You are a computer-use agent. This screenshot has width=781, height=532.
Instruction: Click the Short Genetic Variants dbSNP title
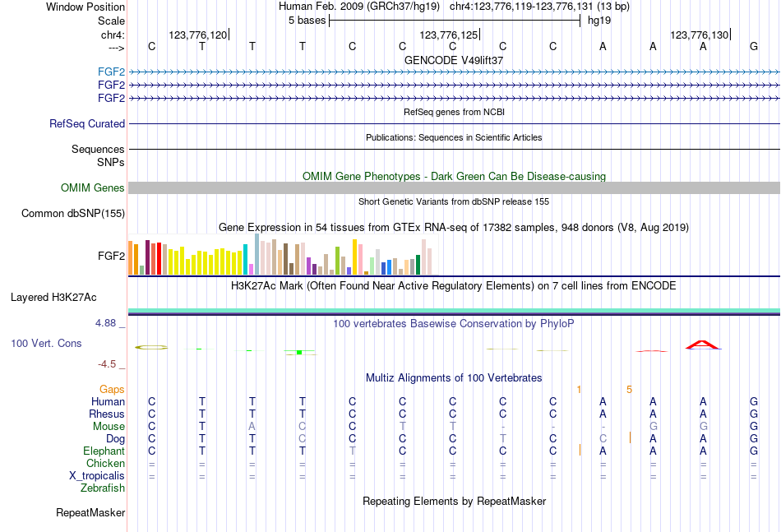click(x=454, y=201)
